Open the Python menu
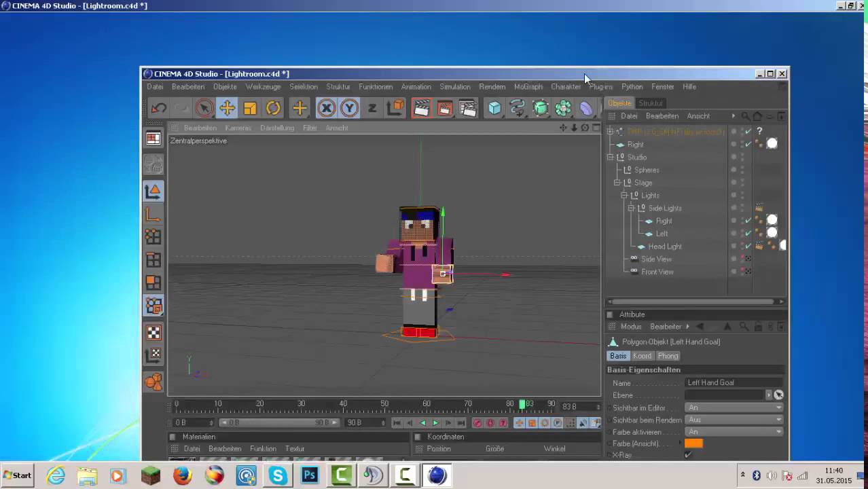 pos(632,87)
